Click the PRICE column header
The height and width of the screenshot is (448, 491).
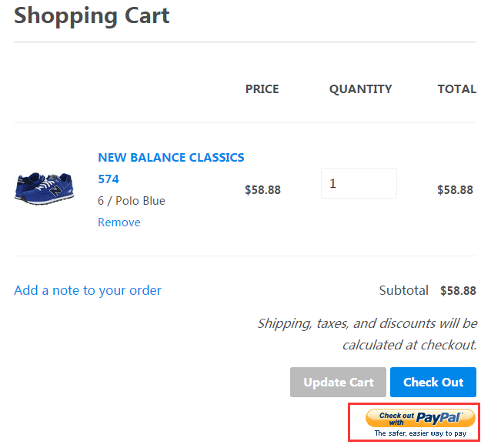pyautogui.click(x=262, y=89)
